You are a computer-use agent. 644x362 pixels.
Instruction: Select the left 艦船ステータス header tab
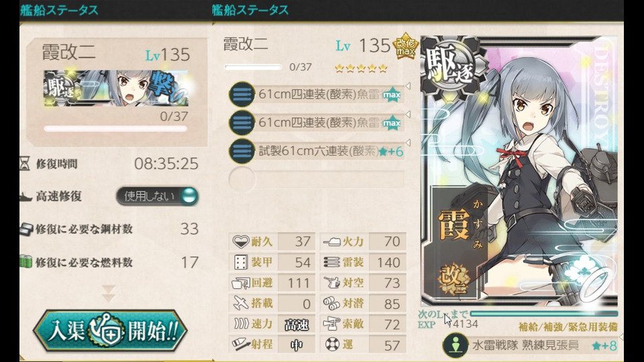coord(60,10)
